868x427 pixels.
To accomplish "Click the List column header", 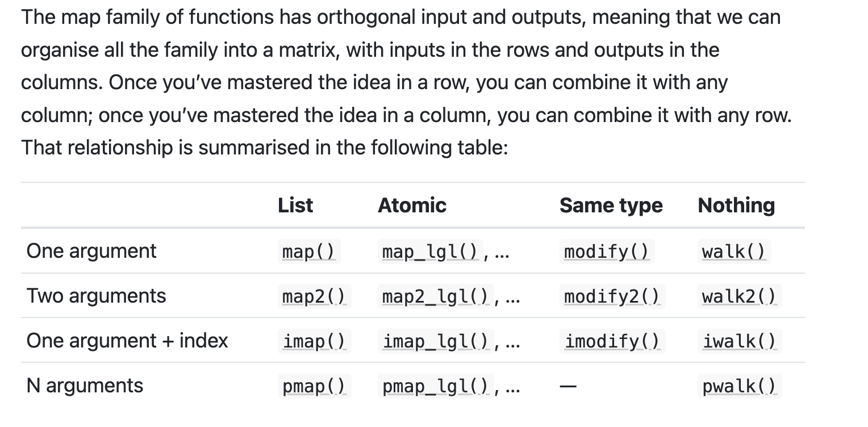I will [295, 206].
